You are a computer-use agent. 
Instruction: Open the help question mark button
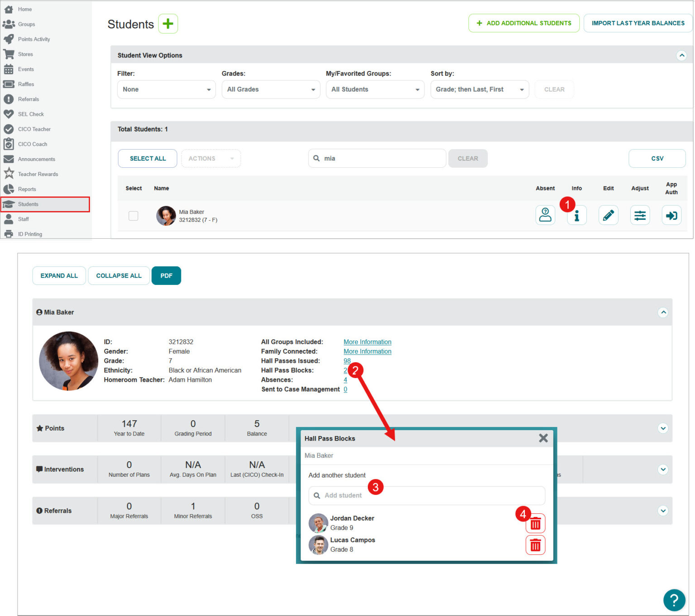coord(674,600)
